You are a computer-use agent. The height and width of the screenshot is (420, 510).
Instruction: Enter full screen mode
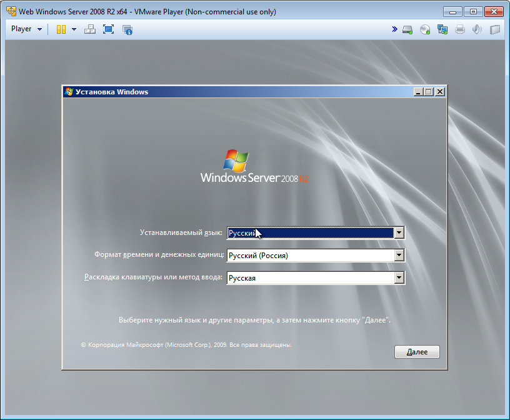pos(108,29)
